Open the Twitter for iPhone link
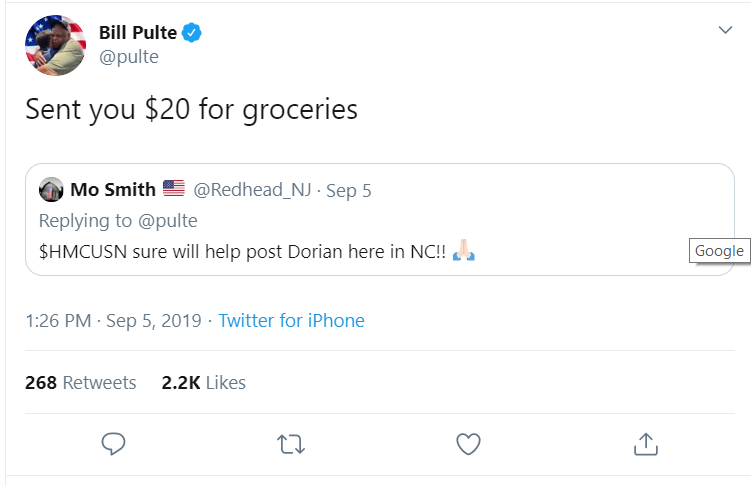 [x=291, y=321]
